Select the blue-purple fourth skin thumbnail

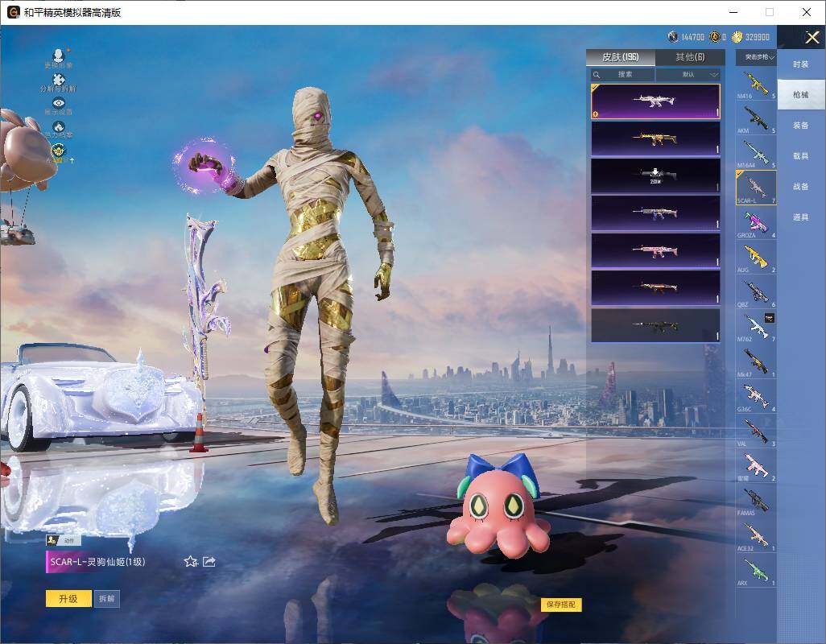coord(655,214)
